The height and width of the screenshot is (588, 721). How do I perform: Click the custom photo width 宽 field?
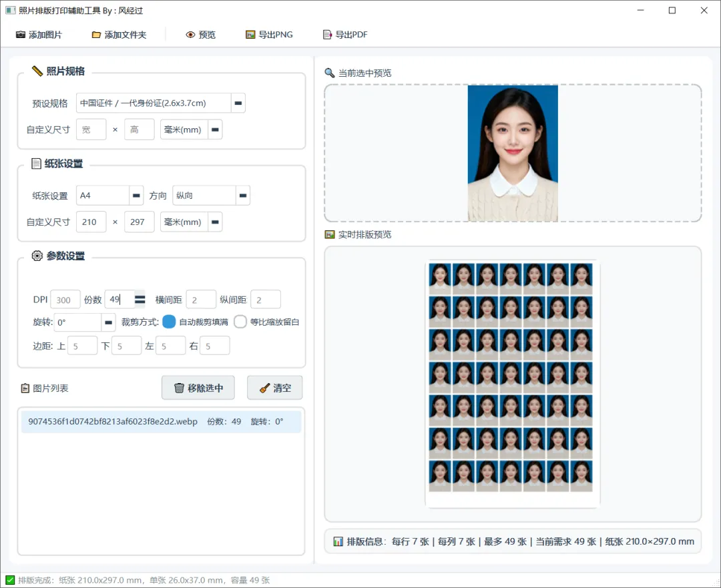[x=91, y=129]
